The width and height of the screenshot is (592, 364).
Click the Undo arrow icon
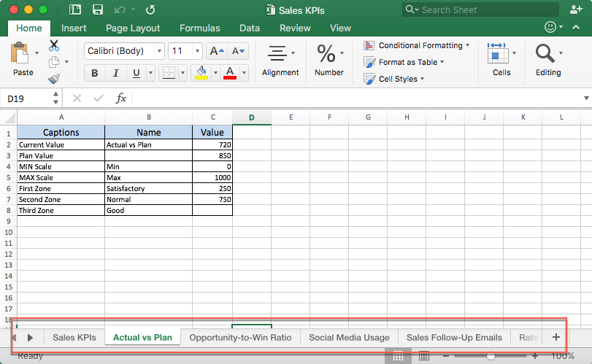[120, 10]
